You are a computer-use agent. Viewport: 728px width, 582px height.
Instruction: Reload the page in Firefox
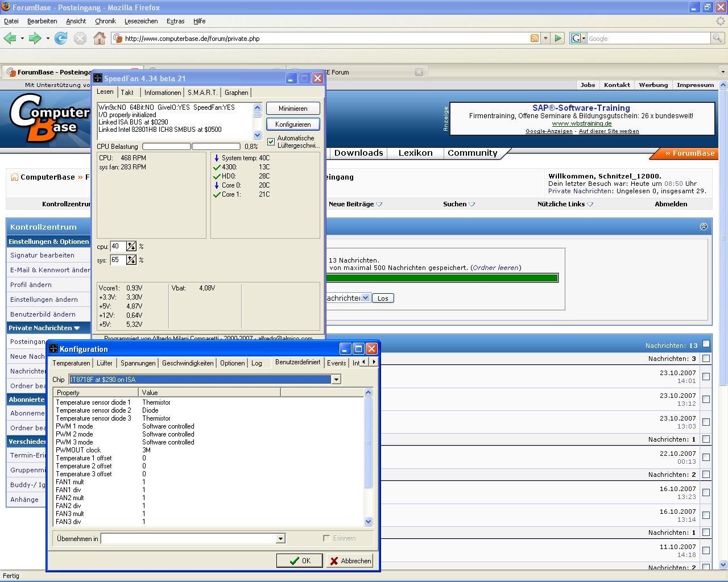click(61, 38)
